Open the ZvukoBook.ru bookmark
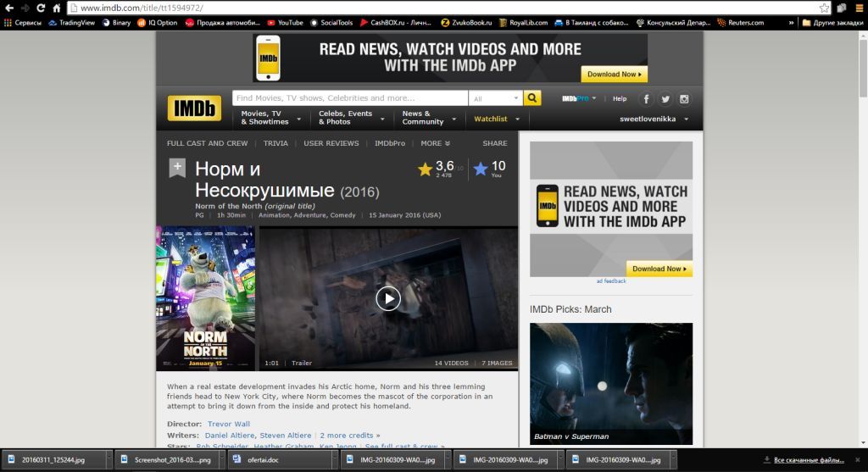 466,23
